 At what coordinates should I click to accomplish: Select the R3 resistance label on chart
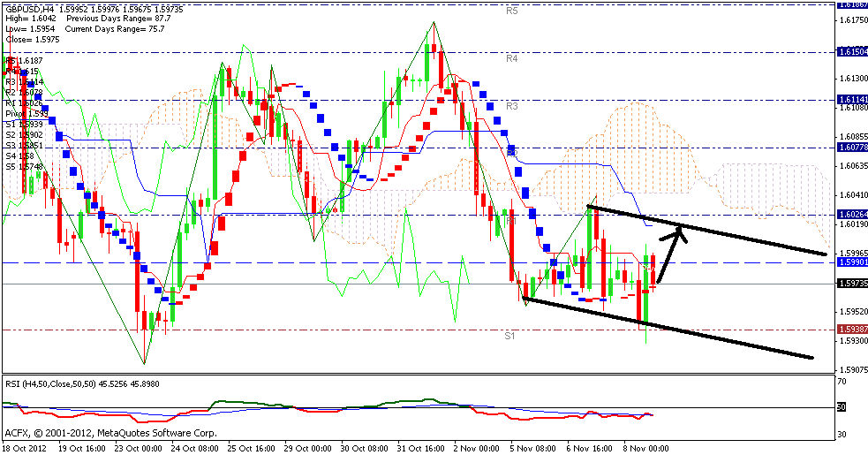point(511,106)
